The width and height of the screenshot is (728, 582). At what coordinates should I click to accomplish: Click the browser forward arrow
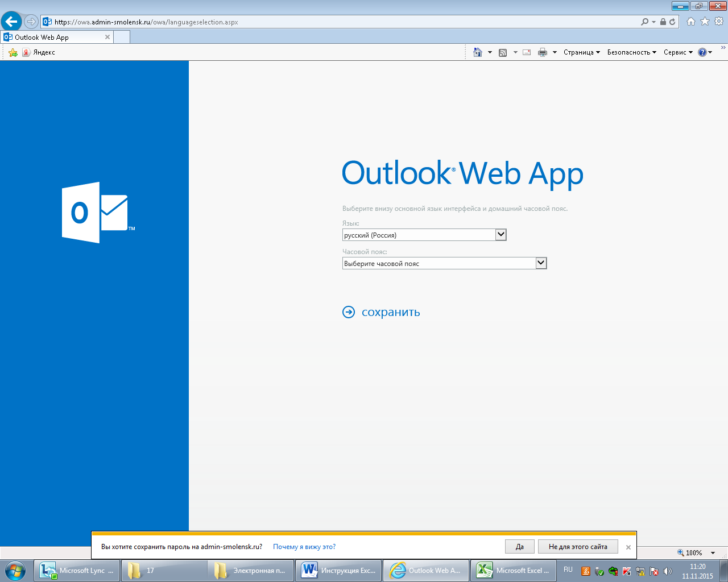(31, 22)
